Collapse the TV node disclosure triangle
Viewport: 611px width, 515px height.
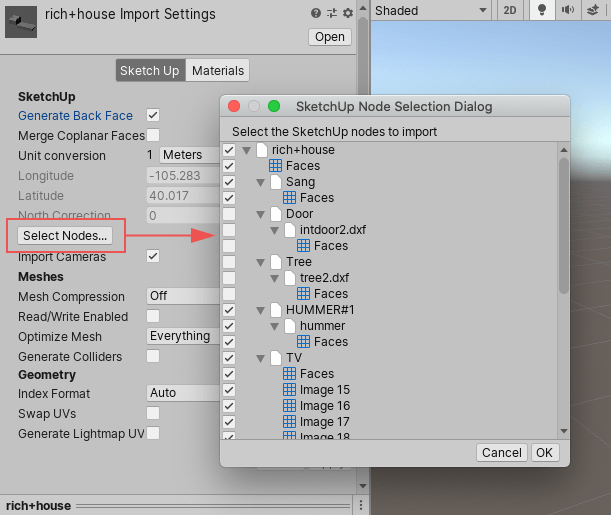coord(261,358)
